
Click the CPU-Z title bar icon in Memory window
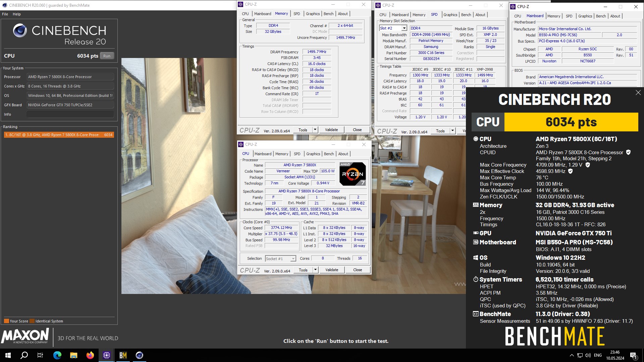tap(240, 4)
